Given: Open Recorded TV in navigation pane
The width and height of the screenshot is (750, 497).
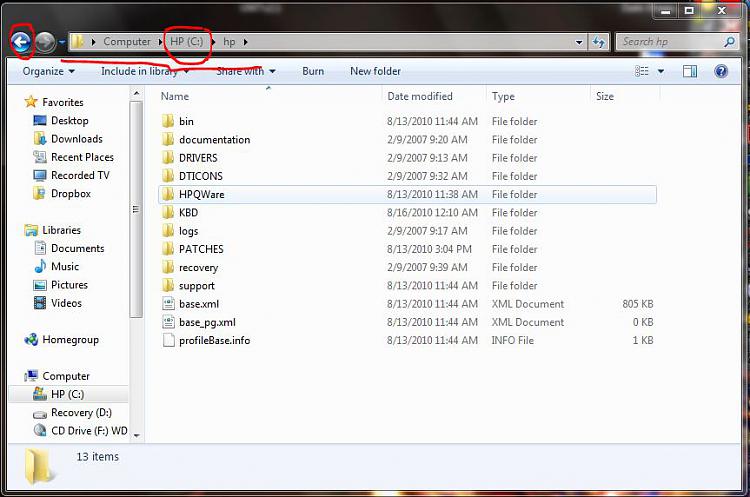Looking at the screenshot, I should tap(71, 175).
